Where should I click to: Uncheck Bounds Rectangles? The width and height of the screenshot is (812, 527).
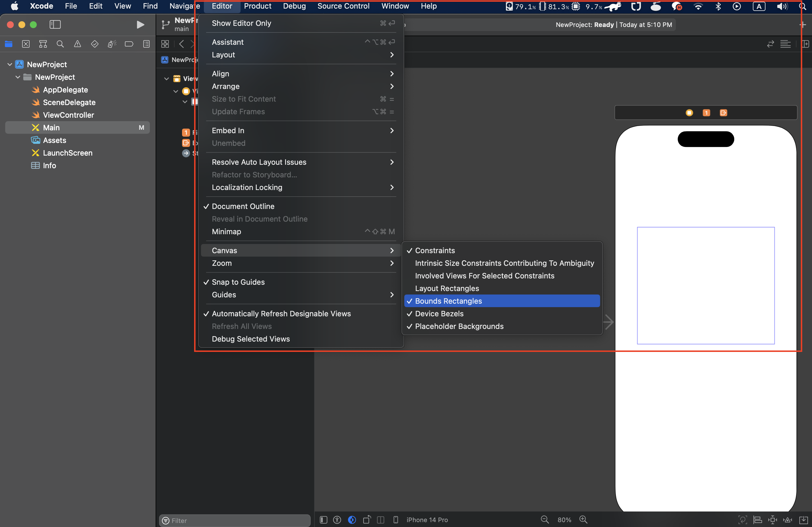(502, 301)
